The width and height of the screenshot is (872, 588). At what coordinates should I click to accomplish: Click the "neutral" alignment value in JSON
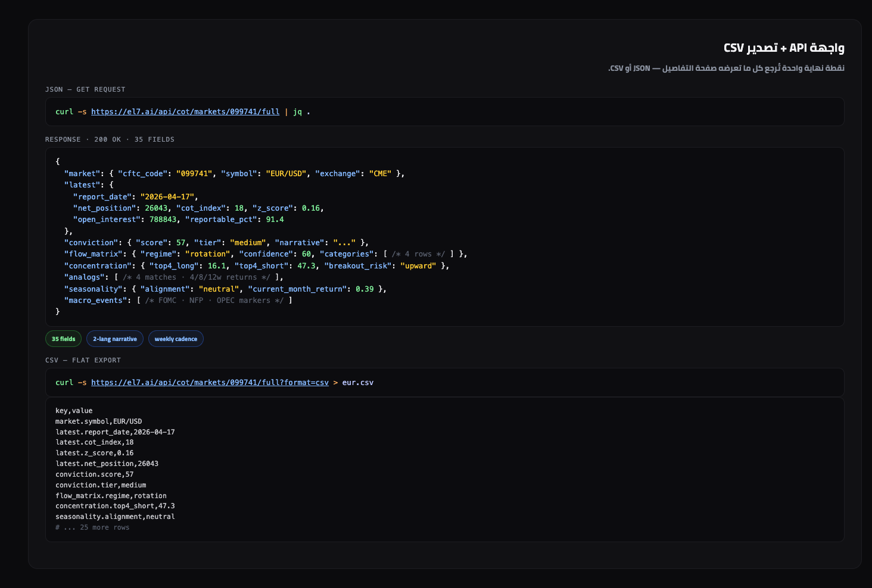(x=219, y=289)
